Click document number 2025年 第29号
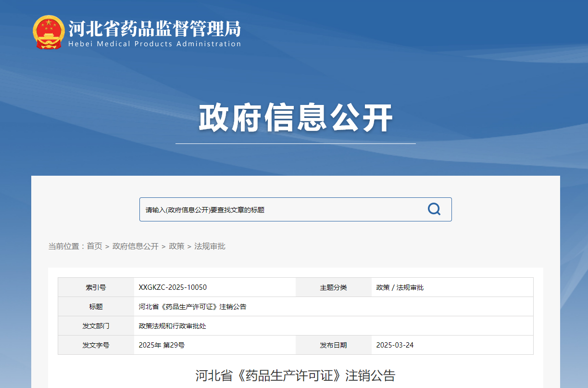The width and height of the screenshot is (588, 388). coord(162,345)
